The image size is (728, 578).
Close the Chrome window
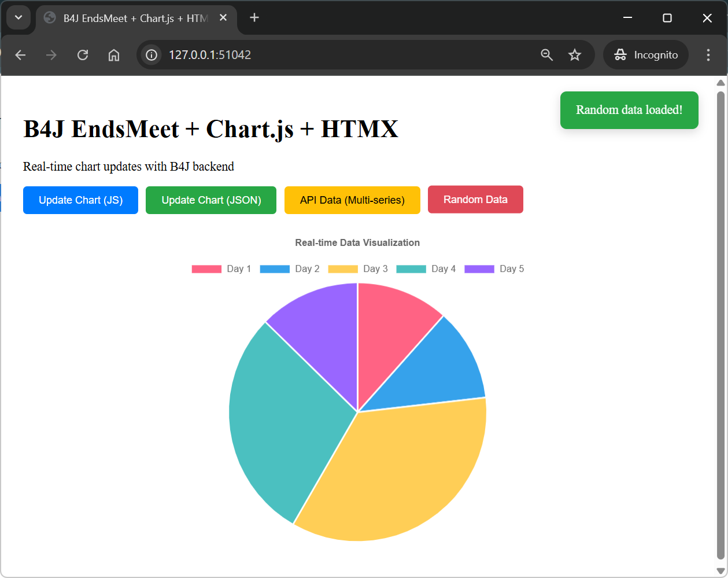pos(707,18)
